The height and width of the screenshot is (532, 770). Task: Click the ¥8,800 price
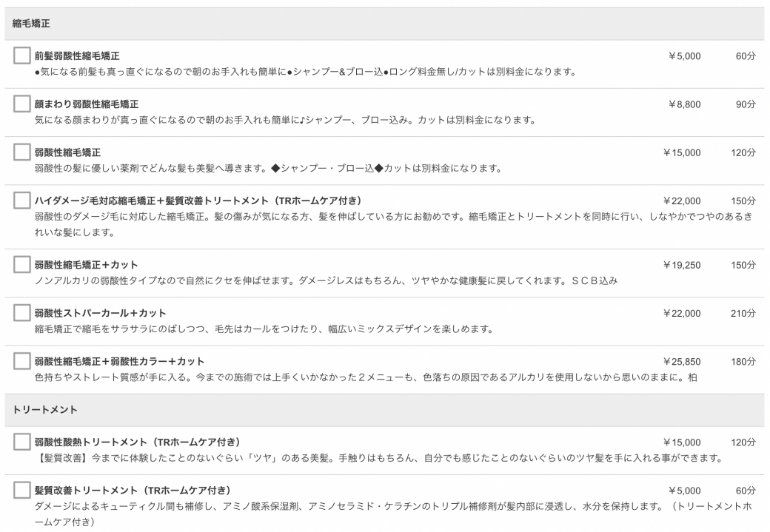point(684,104)
